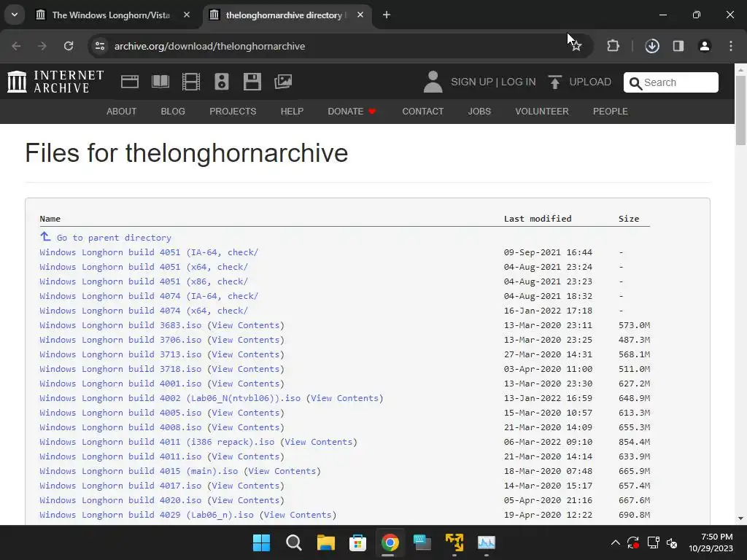Screen dimensions: 747x560
Task: Click the search magnifier icon in Search box
Action: click(635, 83)
